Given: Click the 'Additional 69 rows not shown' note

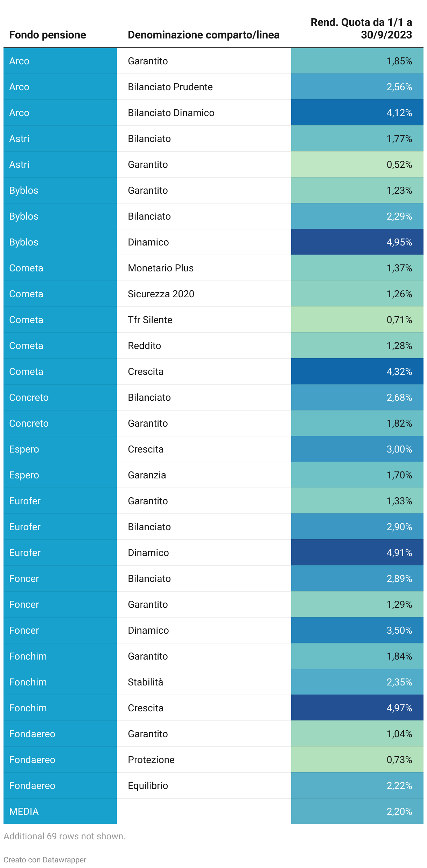Looking at the screenshot, I should (64, 836).
